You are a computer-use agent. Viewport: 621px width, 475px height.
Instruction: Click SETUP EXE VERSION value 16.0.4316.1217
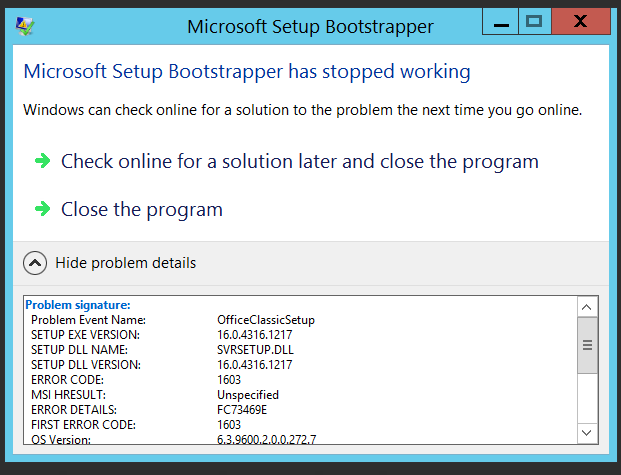point(255,335)
